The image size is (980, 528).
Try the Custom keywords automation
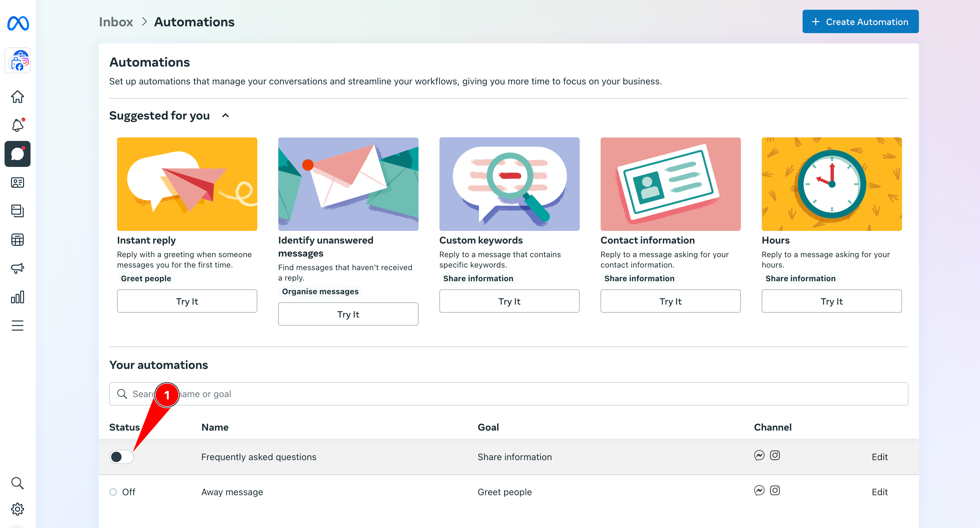tap(509, 301)
